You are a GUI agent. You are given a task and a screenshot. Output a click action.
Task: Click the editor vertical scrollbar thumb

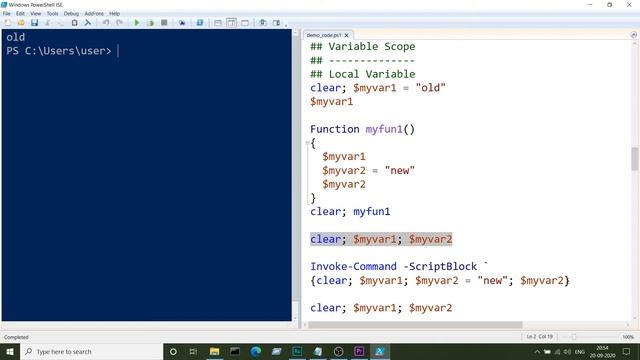tap(634, 159)
